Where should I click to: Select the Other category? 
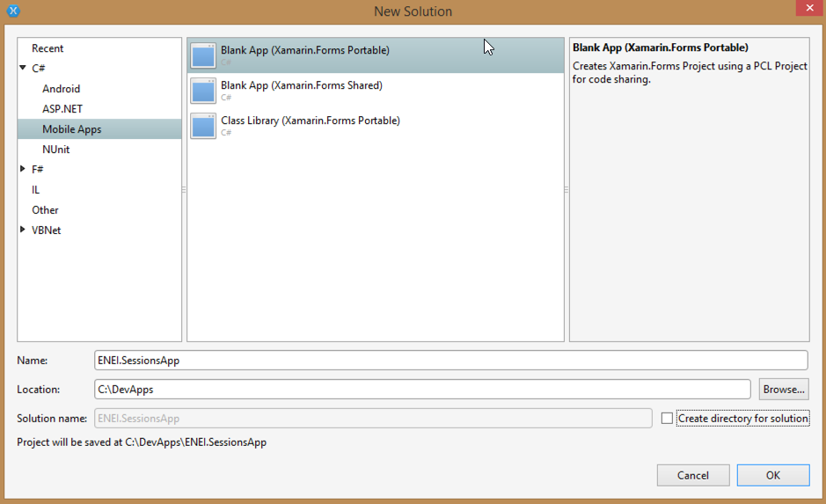click(45, 209)
